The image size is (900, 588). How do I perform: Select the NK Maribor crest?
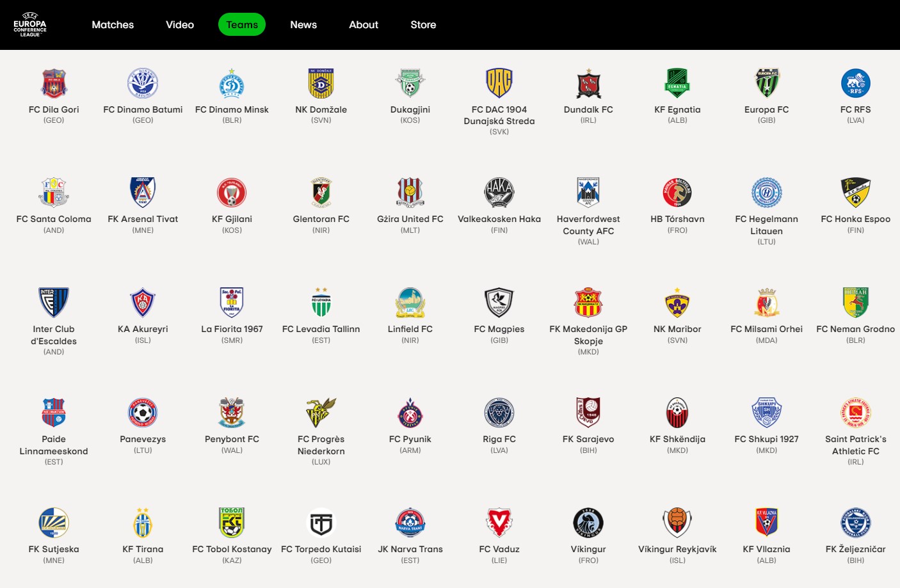[677, 303]
